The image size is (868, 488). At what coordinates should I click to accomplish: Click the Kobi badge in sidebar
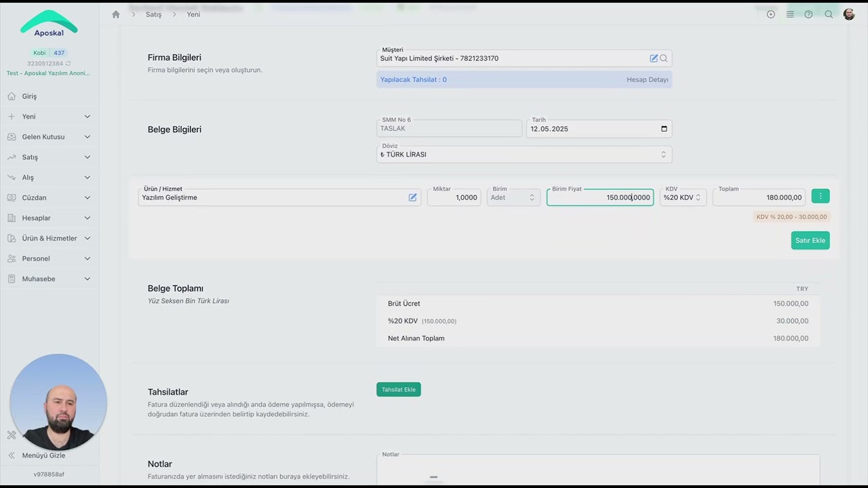[x=39, y=53]
